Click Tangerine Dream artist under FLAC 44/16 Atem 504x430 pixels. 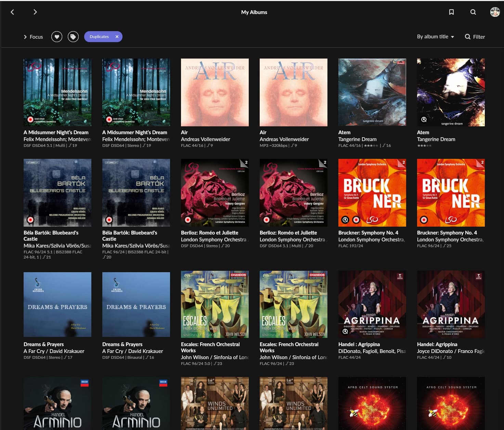pos(357,139)
